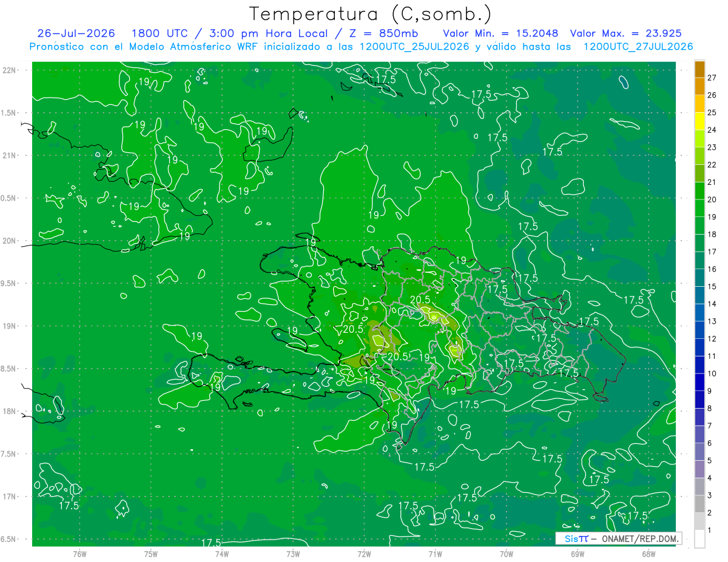The image size is (728, 562).
Task: Click the "17N" latitude axis label
Action: tap(9, 497)
